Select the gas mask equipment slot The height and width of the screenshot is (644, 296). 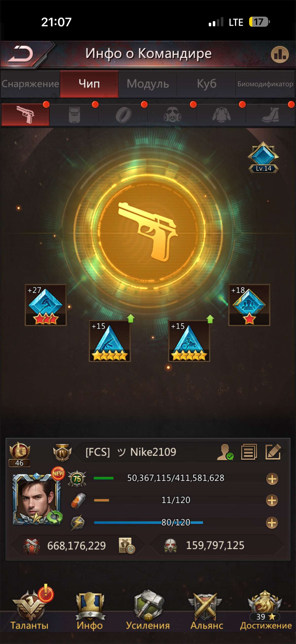(x=172, y=115)
